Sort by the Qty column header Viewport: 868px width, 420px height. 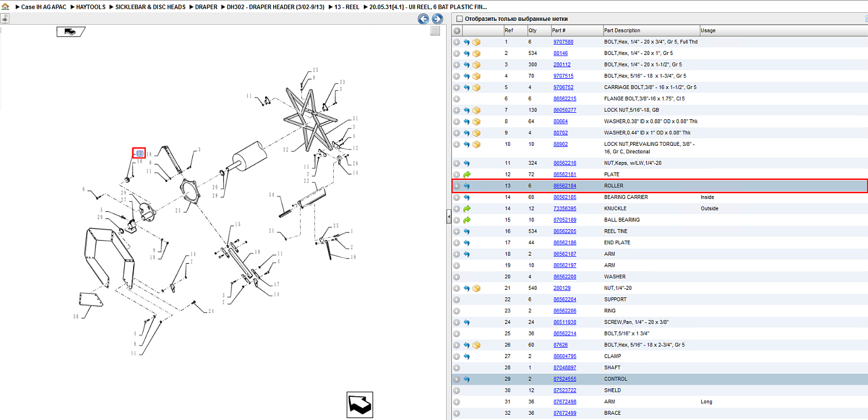click(x=538, y=30)
